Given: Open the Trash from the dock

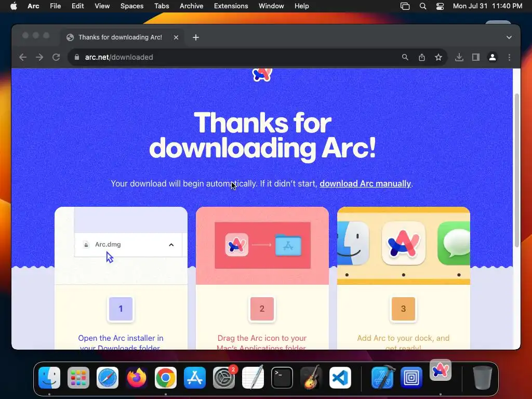Looking at the screenshot, I should pyautogui.click(x=483, y=378).
